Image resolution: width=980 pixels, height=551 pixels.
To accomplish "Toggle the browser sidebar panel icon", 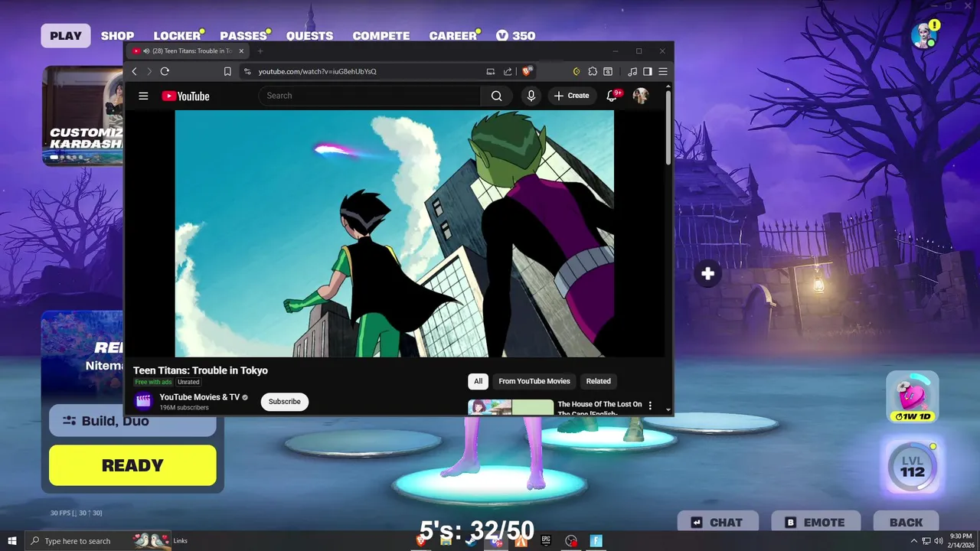I will [647, 71].
